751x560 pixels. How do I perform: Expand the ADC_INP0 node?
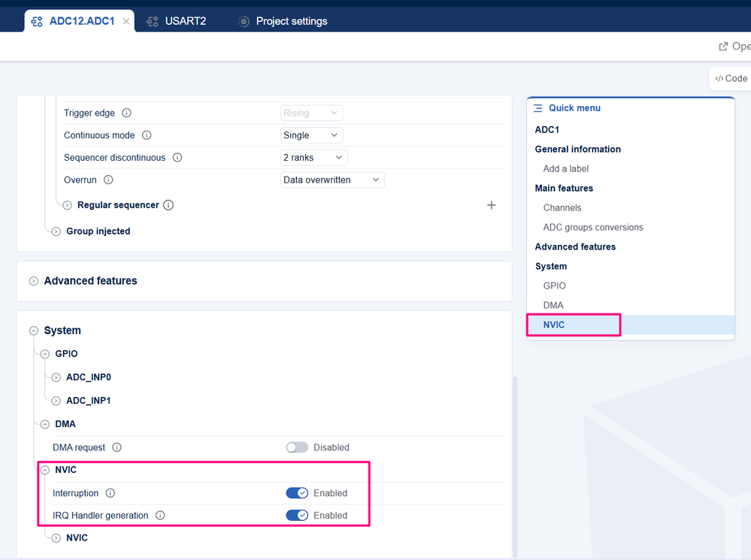tap(56, 377)
